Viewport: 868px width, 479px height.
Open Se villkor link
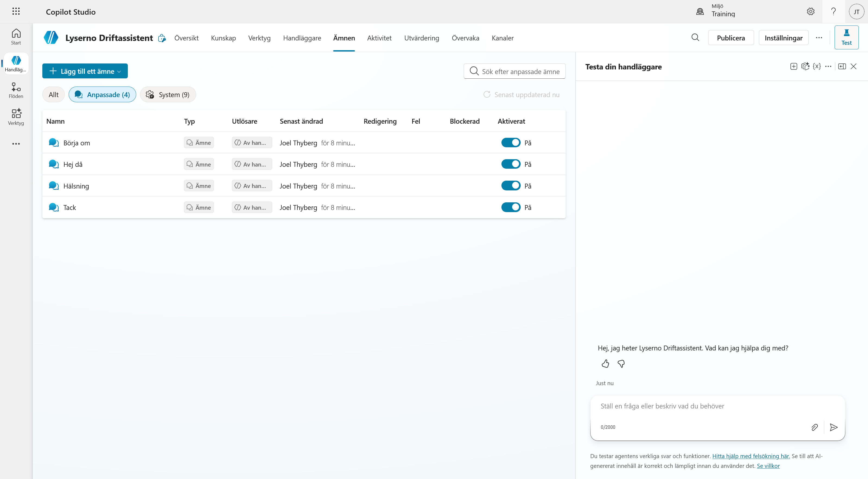point(768,466)
